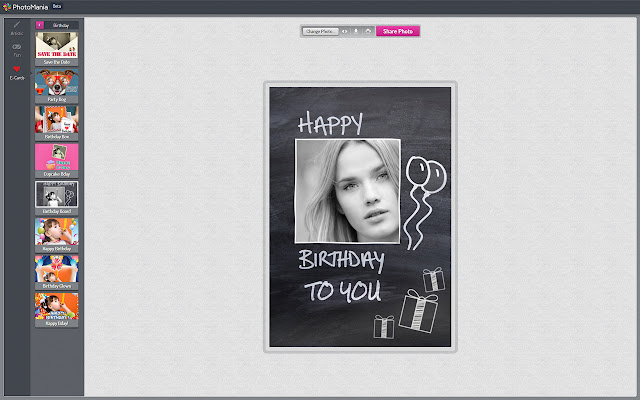Choose the Happy Birthday balloon template

57,233
